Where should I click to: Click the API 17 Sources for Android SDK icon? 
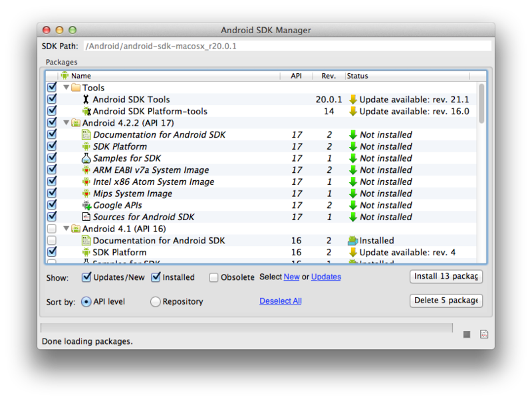pos(86,217)
